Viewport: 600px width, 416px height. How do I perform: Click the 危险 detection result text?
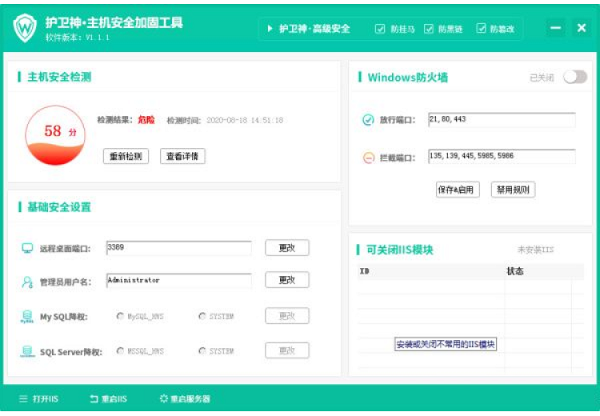click(146, 120)
